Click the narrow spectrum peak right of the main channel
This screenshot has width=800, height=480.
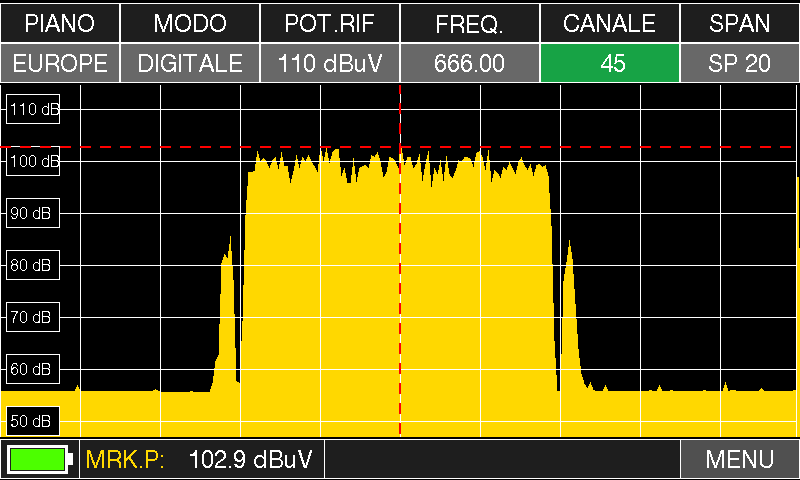tap(570, 316)
